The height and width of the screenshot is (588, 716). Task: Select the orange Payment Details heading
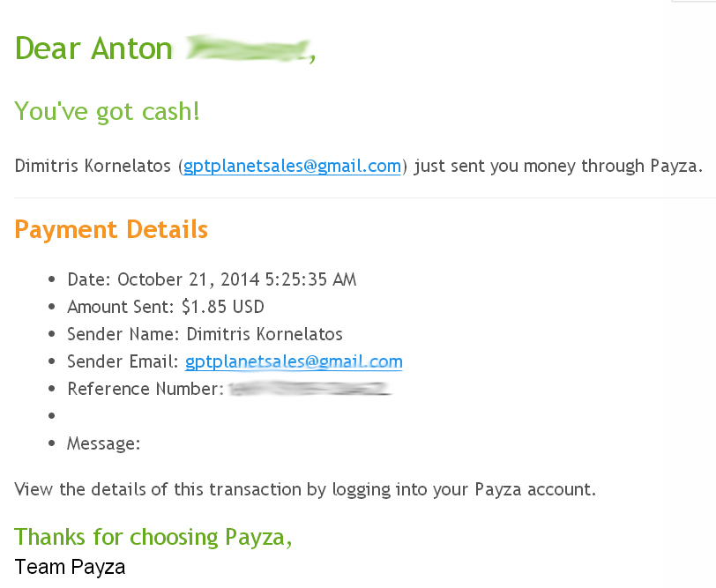(112, 230)
